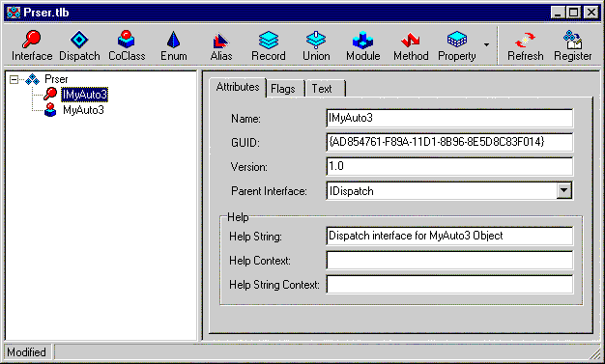Click the red IMyAuto3 interface icon
This screenshot has width=605, height=364.
click(x=50, y=94)
